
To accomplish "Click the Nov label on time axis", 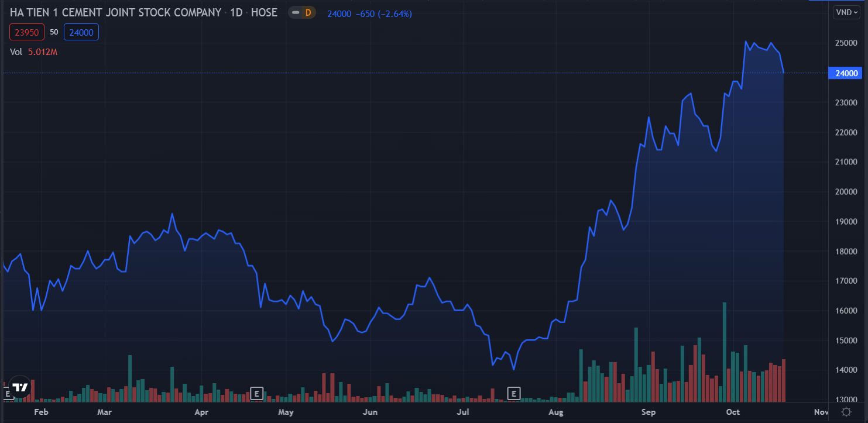I will click(821, 412).
